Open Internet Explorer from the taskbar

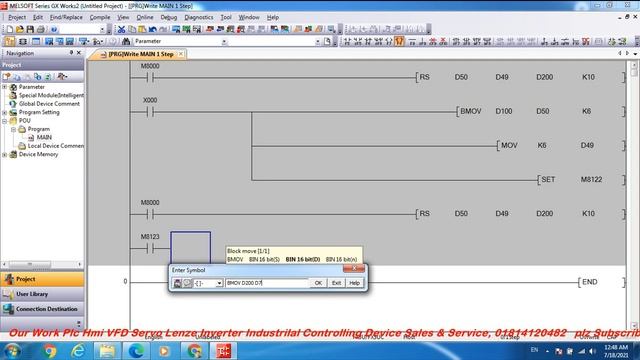pos(78,351)
